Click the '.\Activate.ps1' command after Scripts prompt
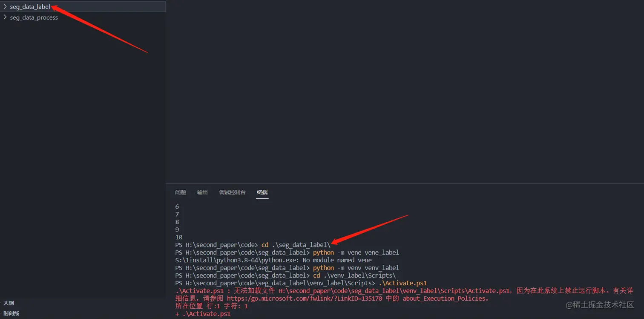Screen dimensions: 644x319 tap(402, 283)
